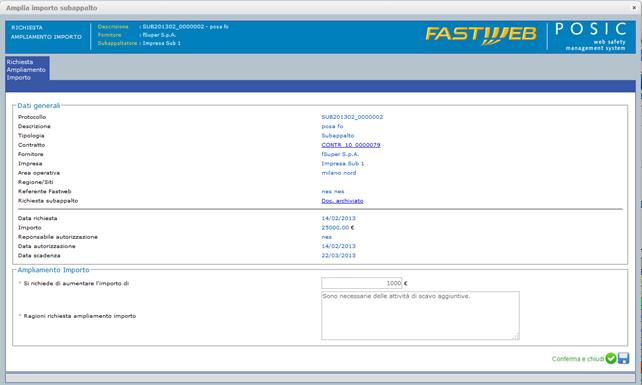
Task: Click the Data scadenza value 22/03/2013
Action: tap(339, 256)
